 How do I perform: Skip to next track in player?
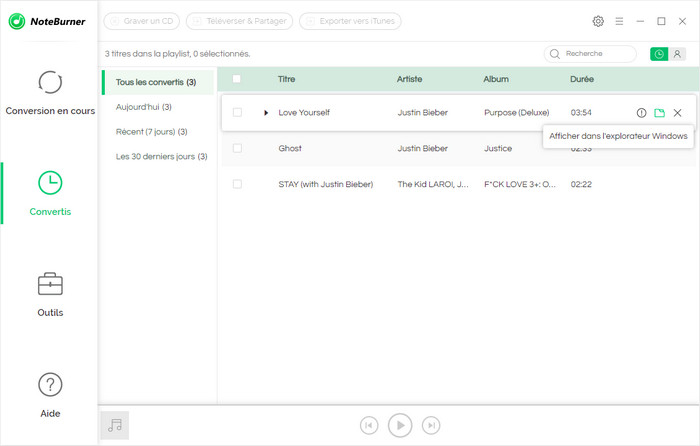point(431,425)
